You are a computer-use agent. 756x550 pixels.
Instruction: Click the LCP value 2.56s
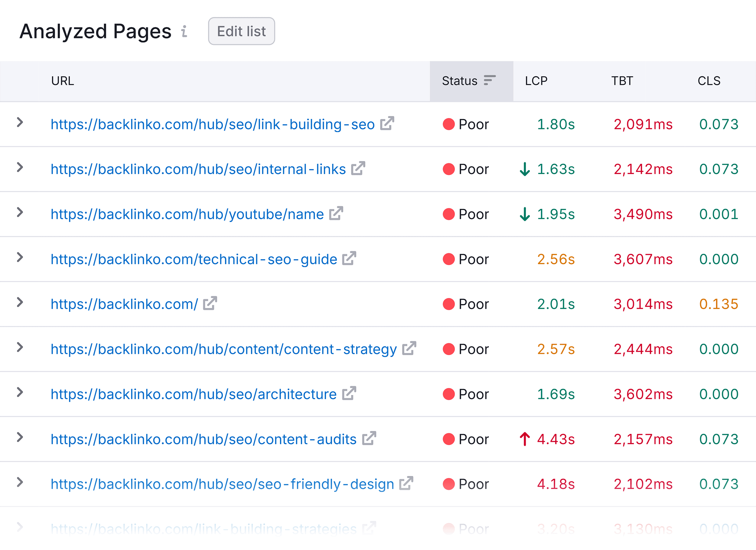556,259
